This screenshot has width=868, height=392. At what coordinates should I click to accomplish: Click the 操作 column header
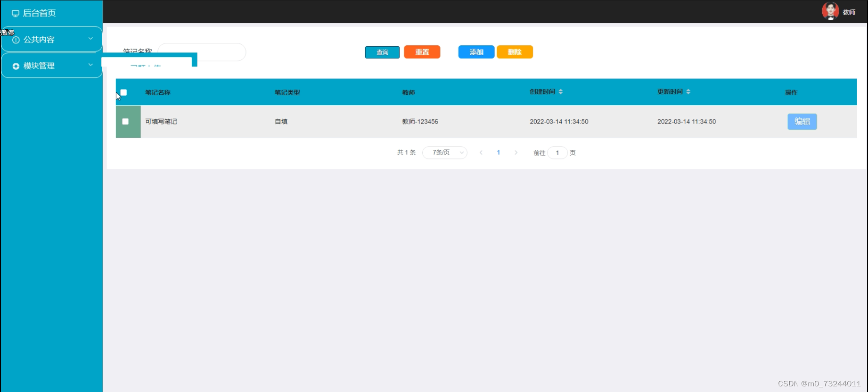click(791, 92)
